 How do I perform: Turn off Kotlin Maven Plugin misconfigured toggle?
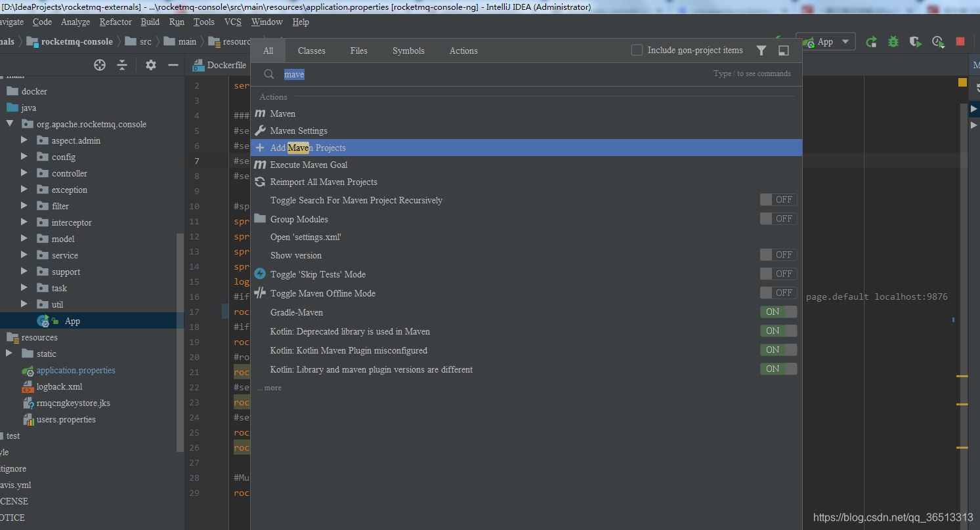(778, 350)
